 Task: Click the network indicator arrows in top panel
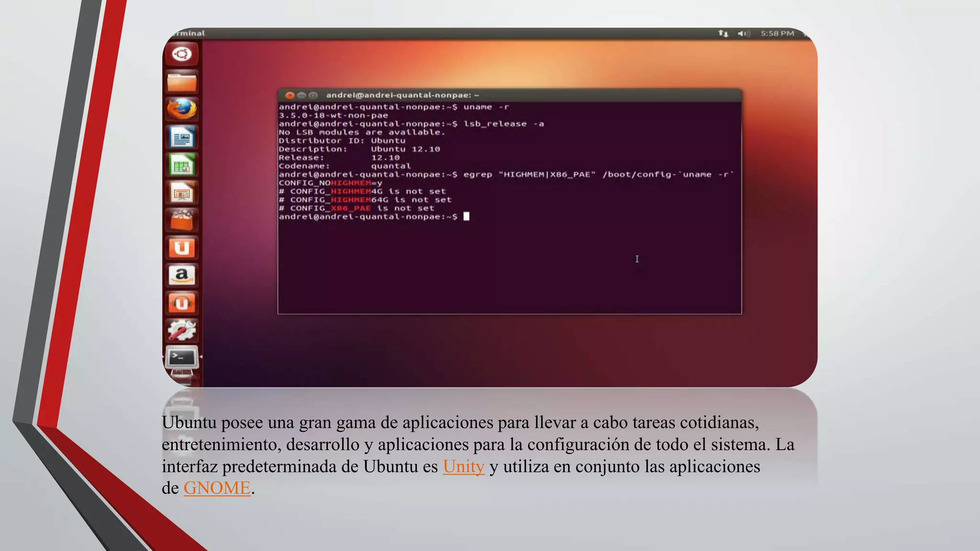723,33
